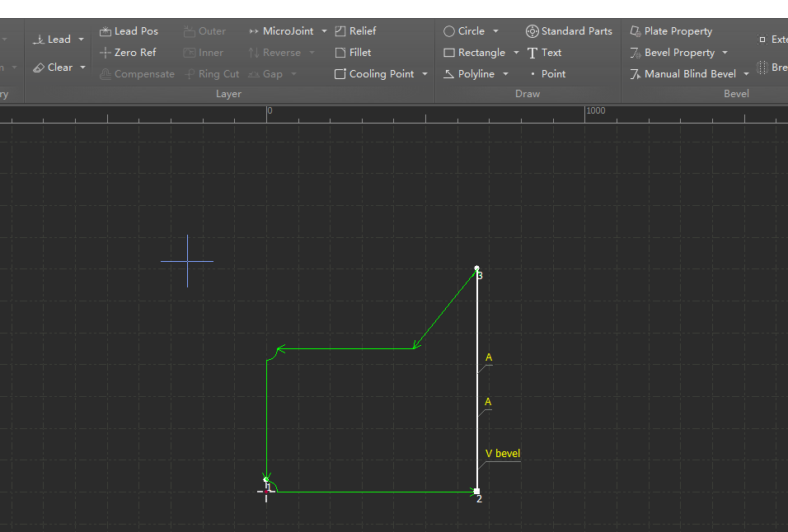Open the Rectangle dropdown arrow
The height and width of the screenshot is (532, 788).
[x=516, y=53]
